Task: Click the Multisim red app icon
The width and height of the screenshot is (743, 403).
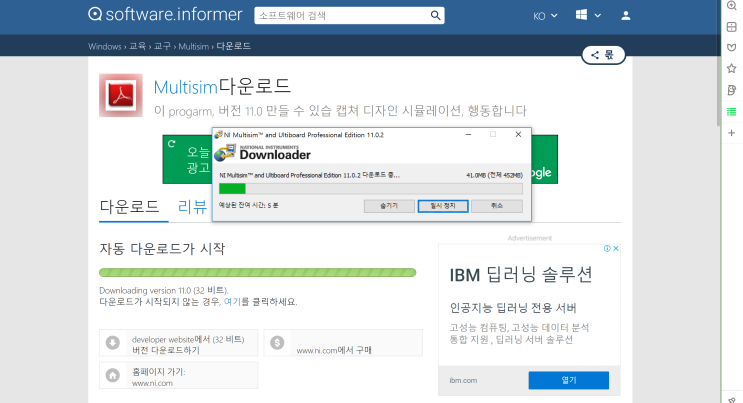Action: point(121,95)
